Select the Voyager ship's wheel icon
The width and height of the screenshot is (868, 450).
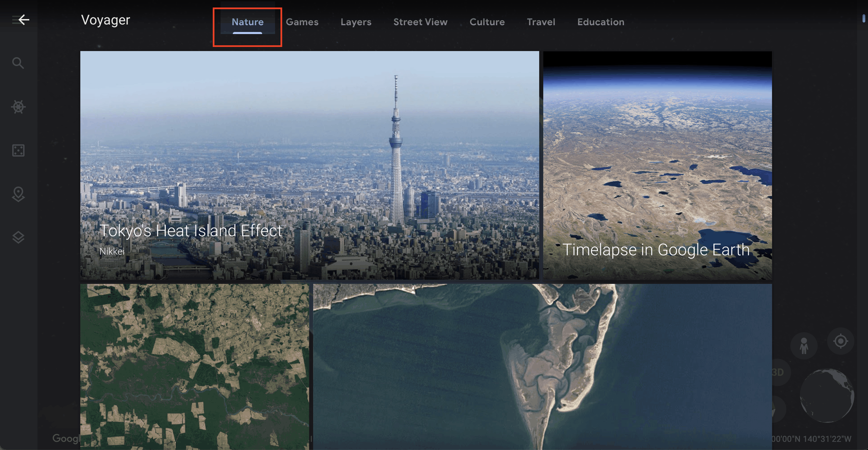click(x=18, y=107)
